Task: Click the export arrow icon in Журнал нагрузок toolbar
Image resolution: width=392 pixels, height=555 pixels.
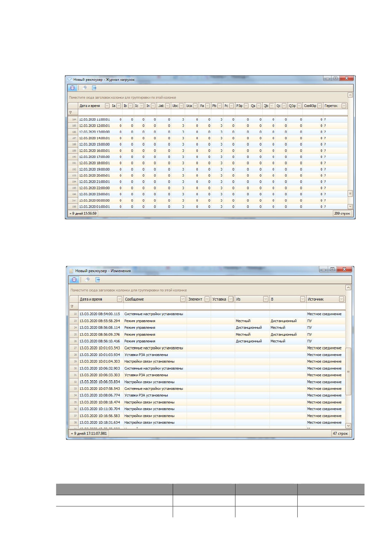Action: click(x=94, y=88)
